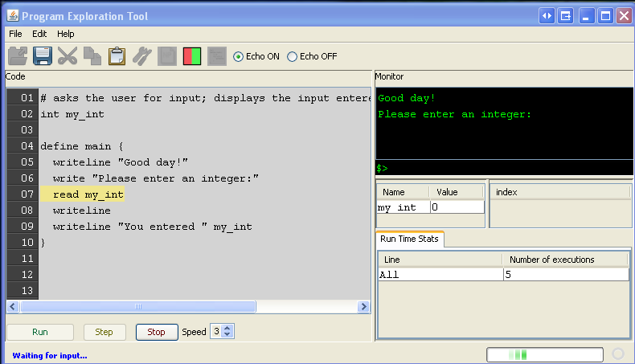Viewport: 635px width, 364px height.
Task: Open the Help menu
Action: click(x=65, y=34)
